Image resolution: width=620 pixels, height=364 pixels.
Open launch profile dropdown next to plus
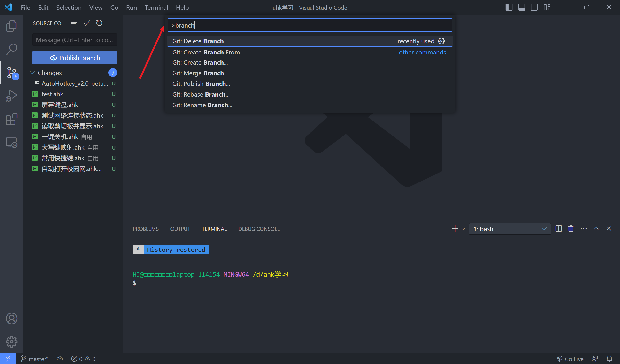463,229
